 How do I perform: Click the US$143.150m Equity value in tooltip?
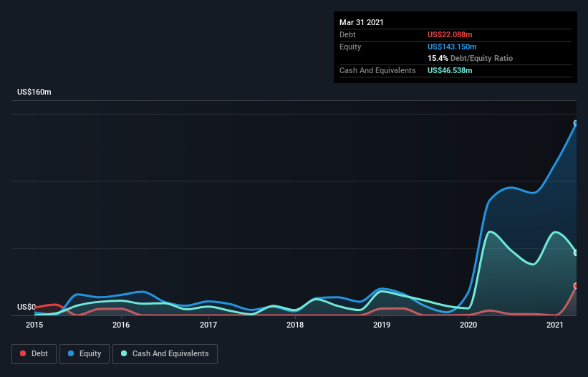pos(452,47)
